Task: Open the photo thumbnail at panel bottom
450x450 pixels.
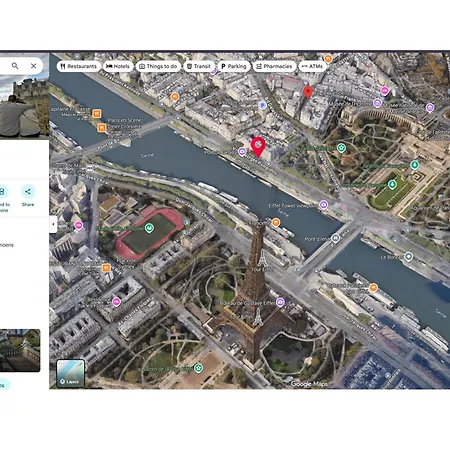Action: 20,350
